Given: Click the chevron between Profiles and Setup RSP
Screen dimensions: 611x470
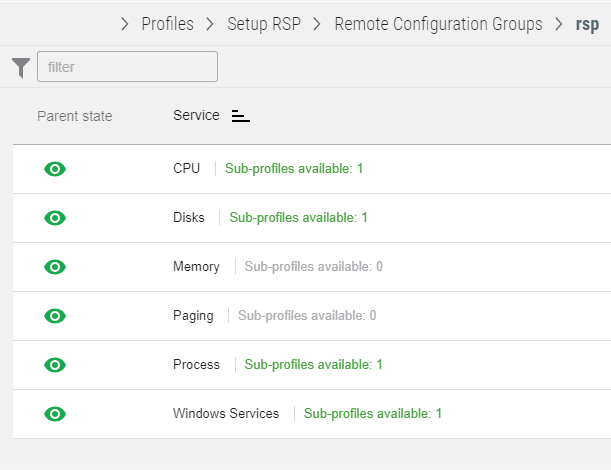Looking at the screenshot, I should pyautogui.click(x=210, y=24).
